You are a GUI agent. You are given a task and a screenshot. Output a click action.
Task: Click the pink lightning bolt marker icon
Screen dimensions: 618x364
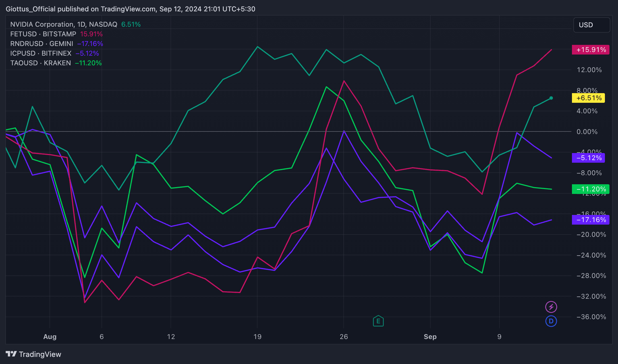[x=551, y=307]
